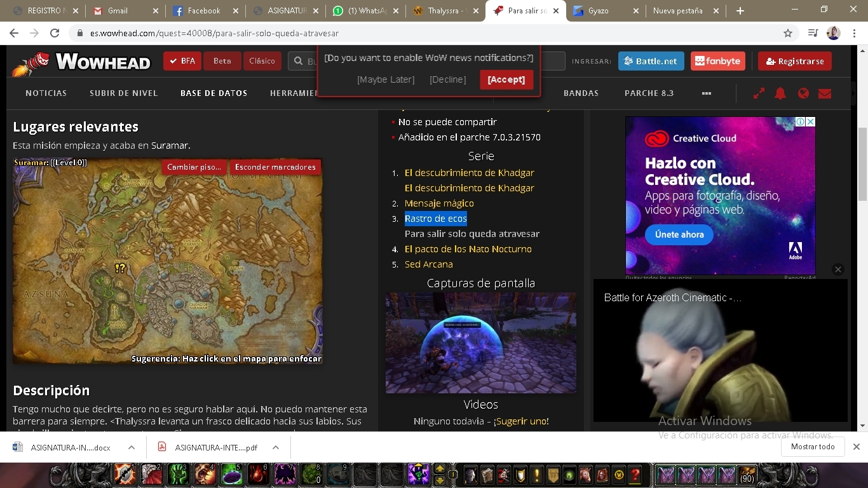The image size is (868, 488).
Task: Choose Maybe Later on the notification prompt
Action: pos(386,79)
